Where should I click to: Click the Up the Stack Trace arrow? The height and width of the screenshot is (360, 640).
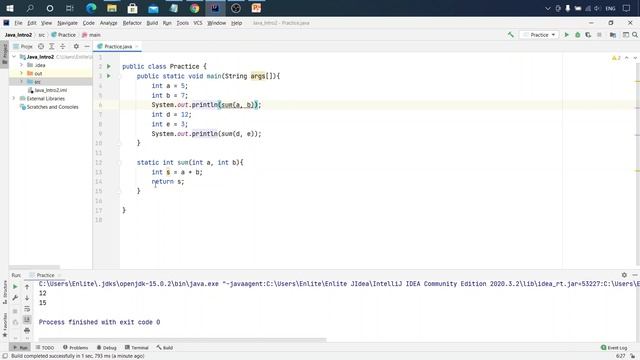pos(27,287)
